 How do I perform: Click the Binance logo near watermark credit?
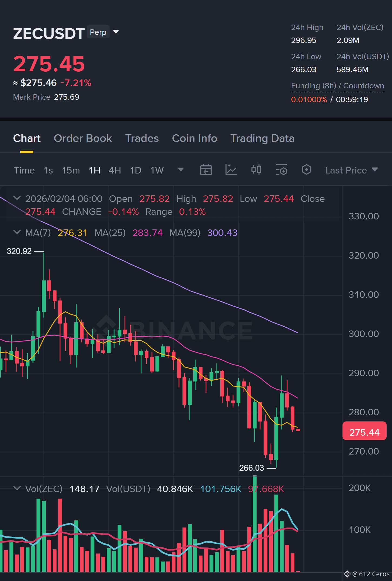click(347, 574)
